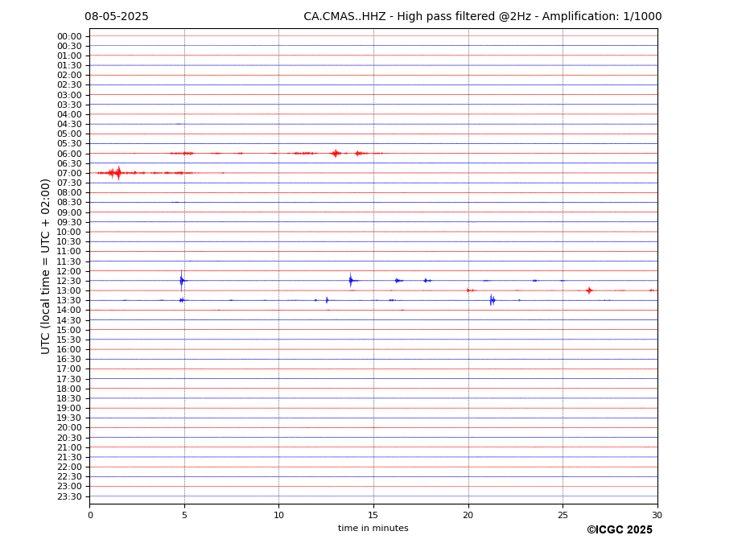Click the x-axis tick label 0

[x=90, y=515]
